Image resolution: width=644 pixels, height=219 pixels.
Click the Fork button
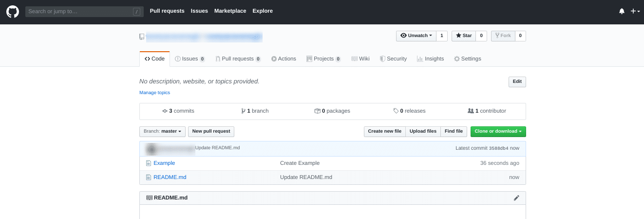pyautogui.click(x=502, y=36)
